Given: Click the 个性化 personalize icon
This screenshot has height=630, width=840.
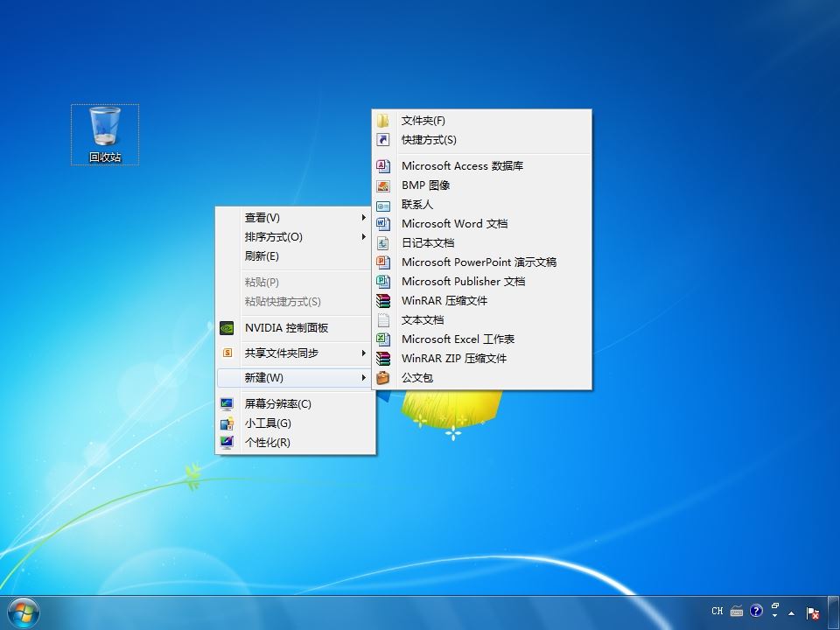Looking at the screenshot, I should tap(227, 443).
